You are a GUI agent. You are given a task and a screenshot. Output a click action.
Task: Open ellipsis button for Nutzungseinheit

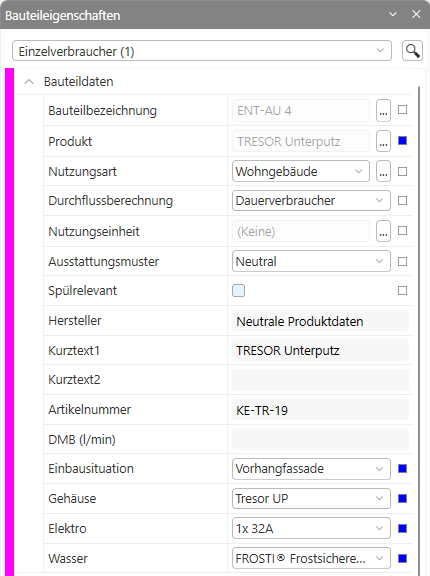click(x=383, y=231)
